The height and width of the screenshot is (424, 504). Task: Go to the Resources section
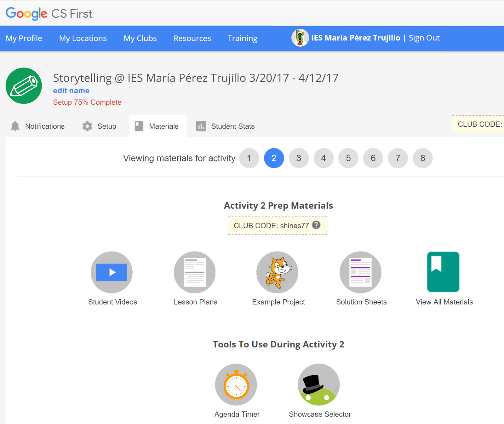(192, 38)
